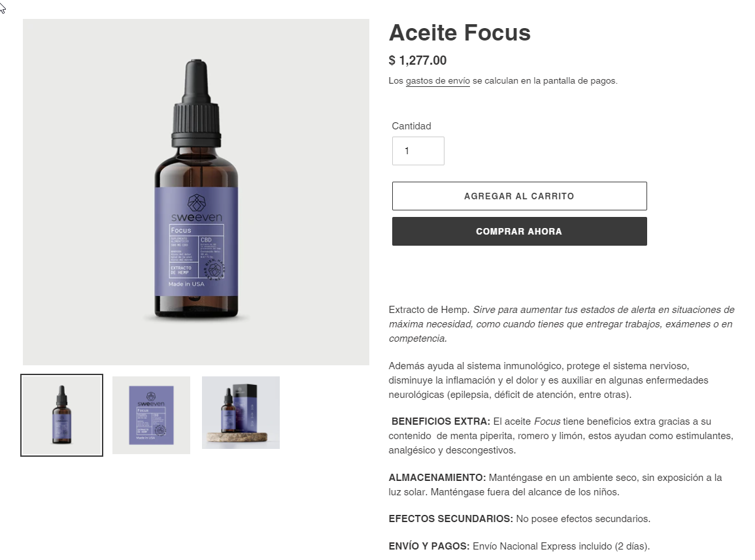Click the Sweeven logo on the bottle
755x560 pixels.
pos(197,209)
